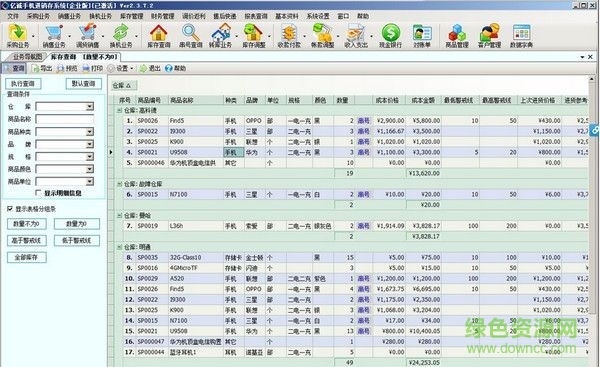Image resolution: width=600 pixels, height=367 pixels.
Task: Open 转库业务 houses icon
Action: pyautogui.click(x=220, y=36)
